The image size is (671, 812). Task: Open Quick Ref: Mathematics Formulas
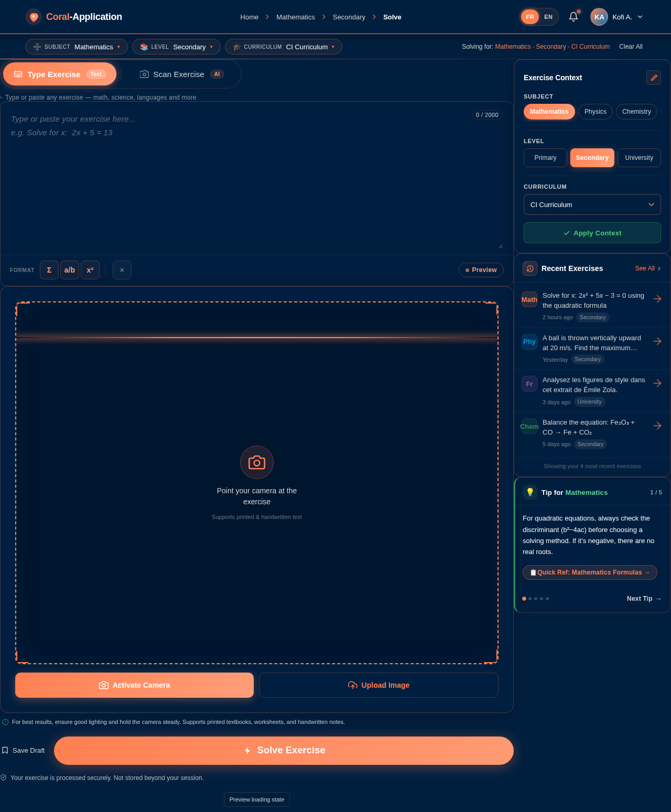tap(589, 572)
